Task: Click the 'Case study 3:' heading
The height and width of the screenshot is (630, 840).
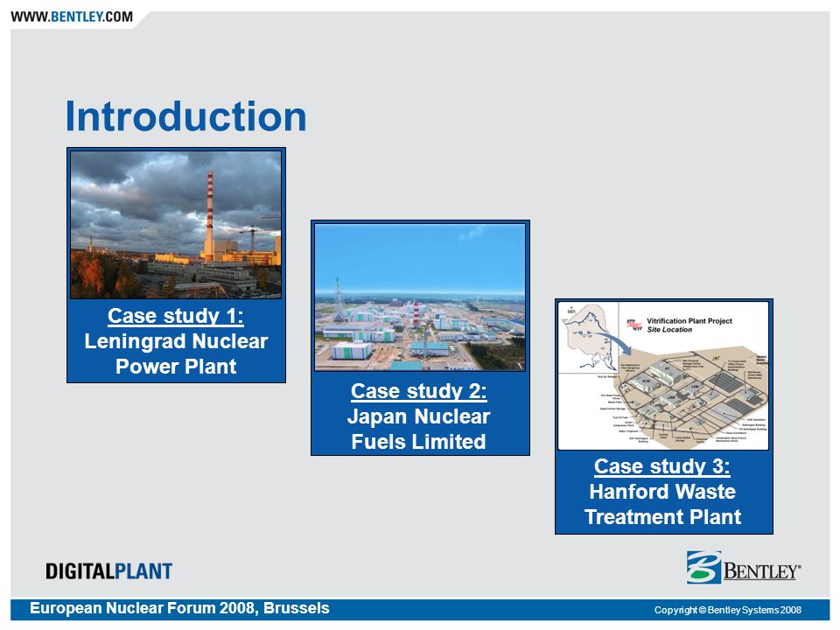Action: click(x=662, y=466)
